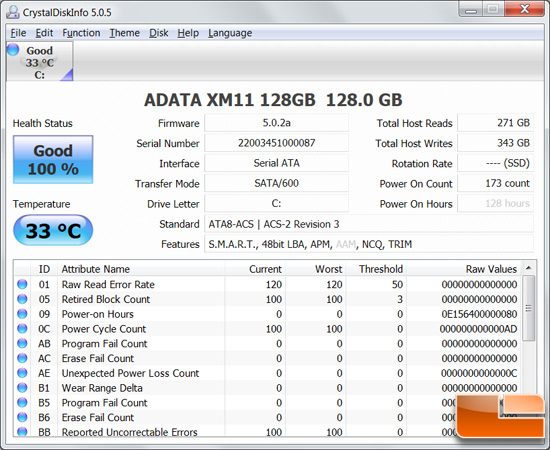
Task: Click the Threshold column header
Action: click(x=376, y=269)
